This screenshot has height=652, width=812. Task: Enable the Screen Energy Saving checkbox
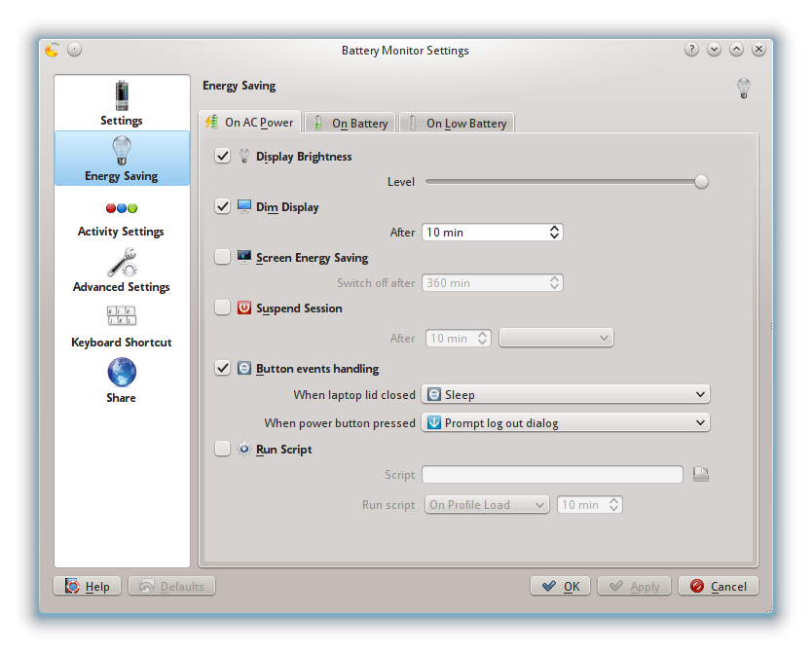[223, 257]
